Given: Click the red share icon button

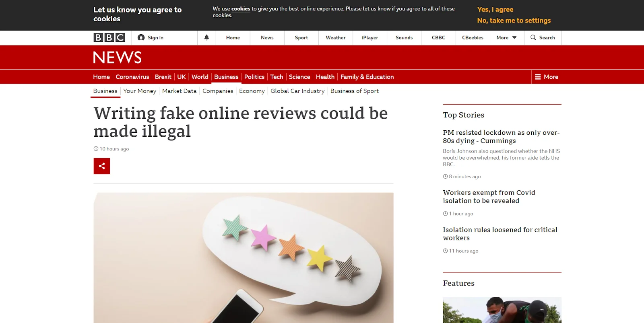Looking at the screenshot, I should 102,166.
